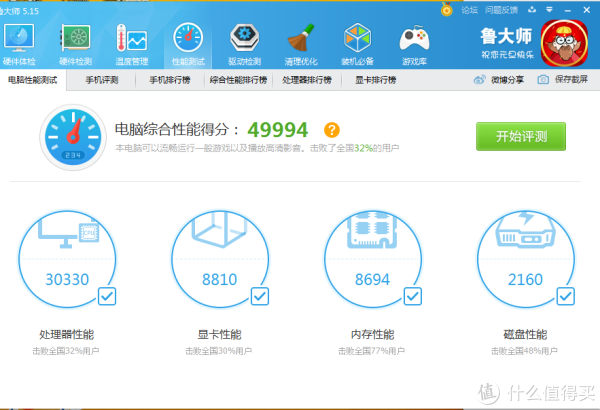The width and height of the screenshot is (600, 410).
Task: Click the graphics card performance circle 8810
Action: [220, 259]
